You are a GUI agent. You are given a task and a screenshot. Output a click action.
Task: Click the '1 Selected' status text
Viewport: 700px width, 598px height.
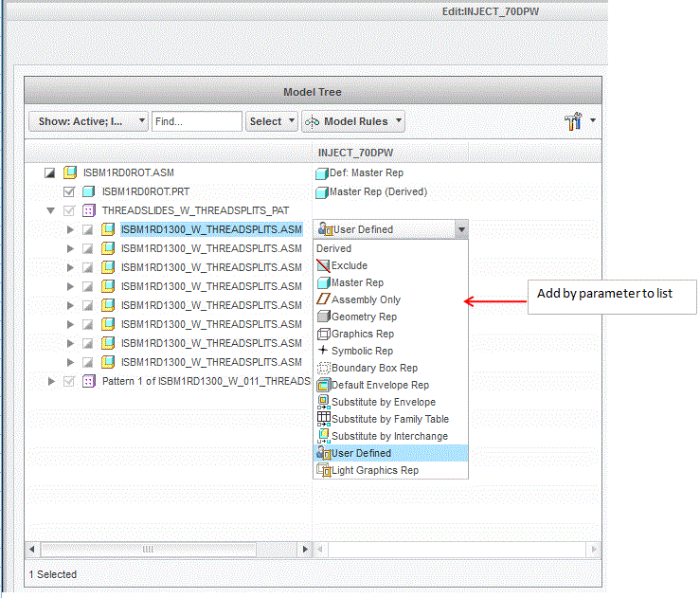click(53, 574)
